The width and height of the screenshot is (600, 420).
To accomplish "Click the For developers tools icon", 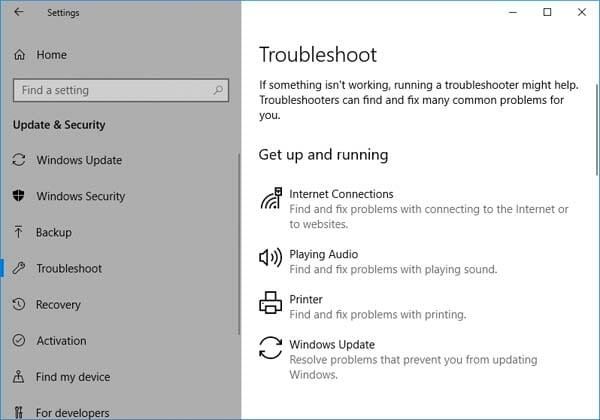I will [x=18, y=412].
